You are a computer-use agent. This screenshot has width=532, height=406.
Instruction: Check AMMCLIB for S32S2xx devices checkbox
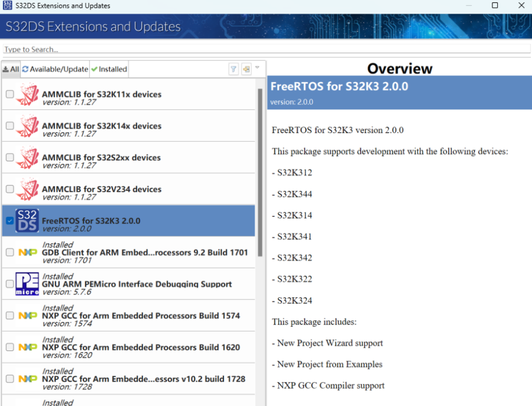point(10,157)
